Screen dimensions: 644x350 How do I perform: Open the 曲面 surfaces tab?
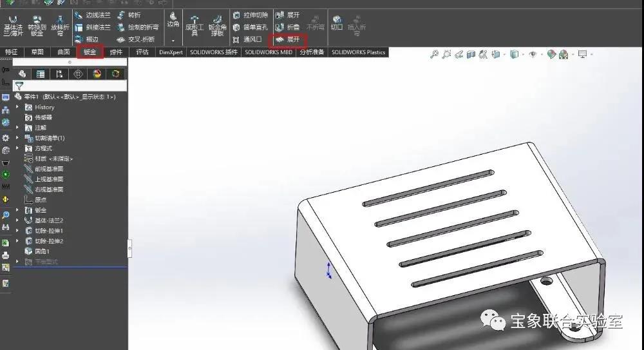64,52
